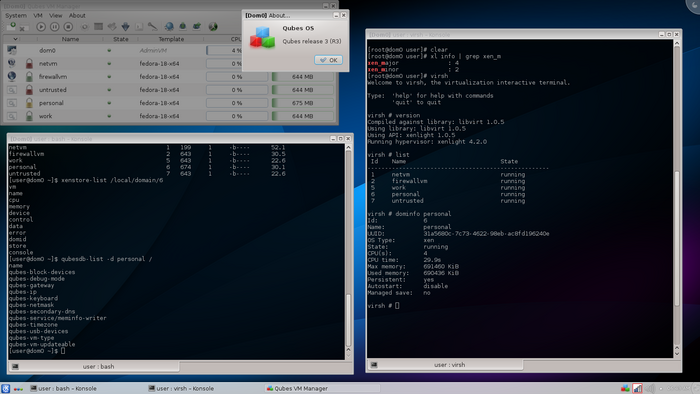Click 'virsh # dominfo personal' line

pyautogui.click(x=409, y=214)
